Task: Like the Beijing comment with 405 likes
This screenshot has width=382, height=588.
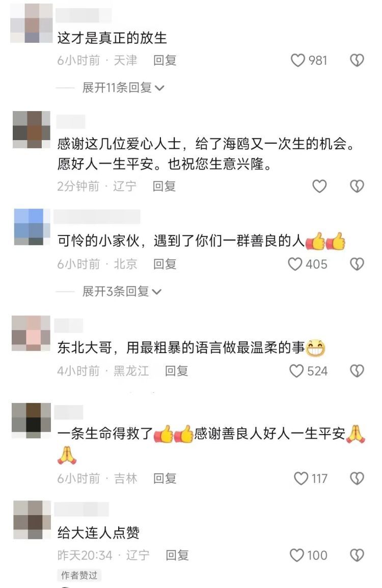Action: pyautogui.click(x=295, y=264)
